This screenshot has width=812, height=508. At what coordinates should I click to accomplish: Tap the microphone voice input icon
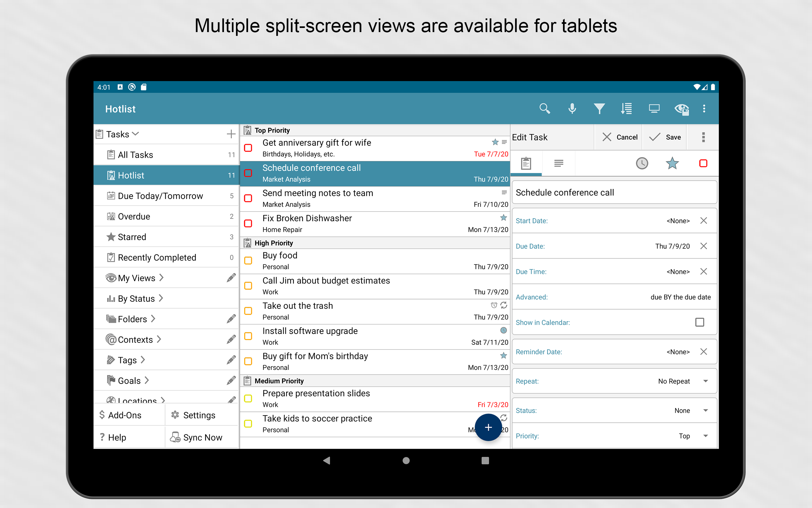point(572,109)
